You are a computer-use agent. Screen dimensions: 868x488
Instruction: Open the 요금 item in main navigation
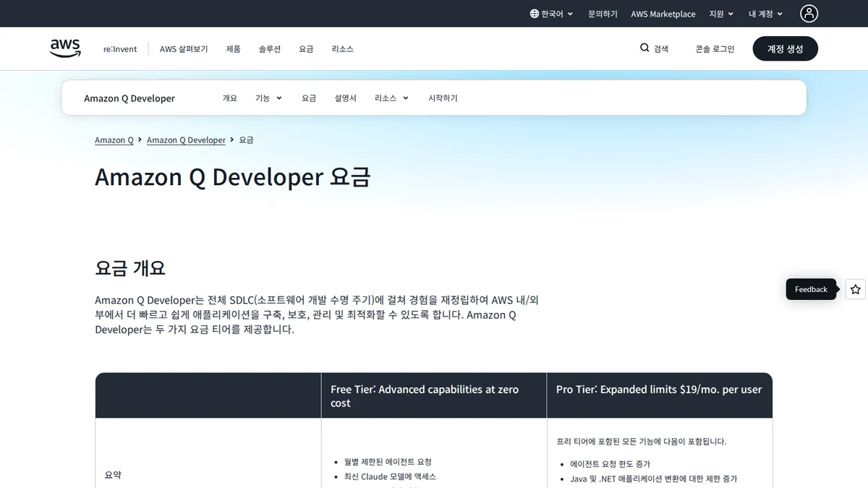[x=306, y=49]
